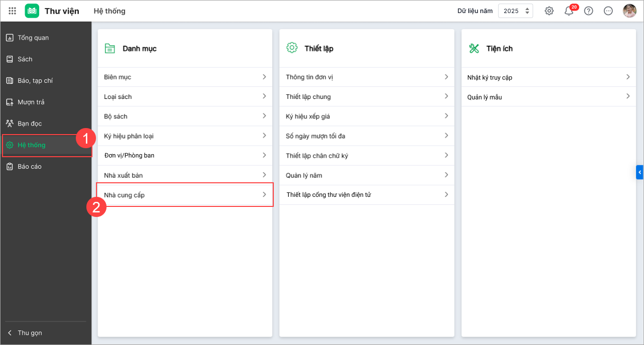Open Biên mục row
This screenshot has width=644, height=345.
tap(185, 77)
